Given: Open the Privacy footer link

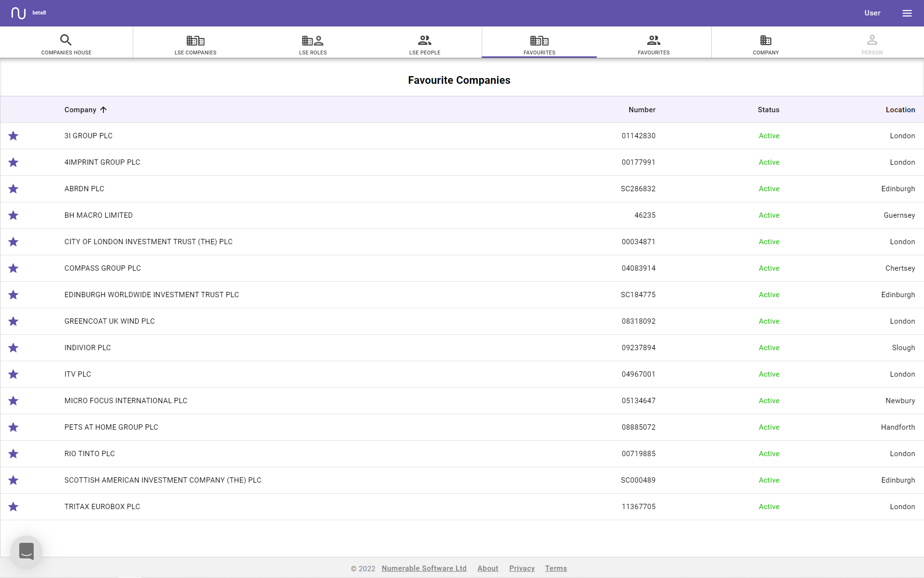Looking at the screenshot, I should 522,568.
